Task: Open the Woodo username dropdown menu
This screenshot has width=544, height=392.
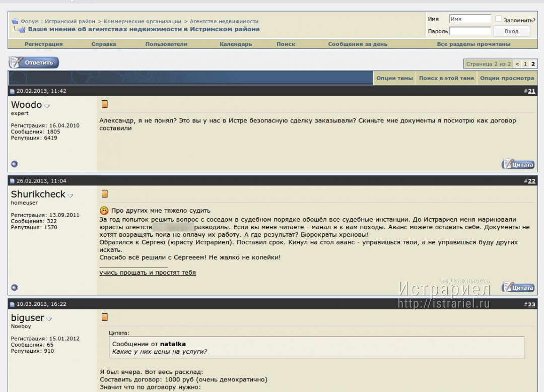Action: (x=47, y=106)
